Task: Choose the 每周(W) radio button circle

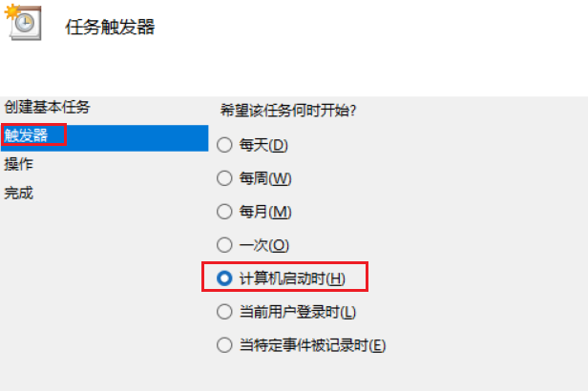Action: coord(224,178)
